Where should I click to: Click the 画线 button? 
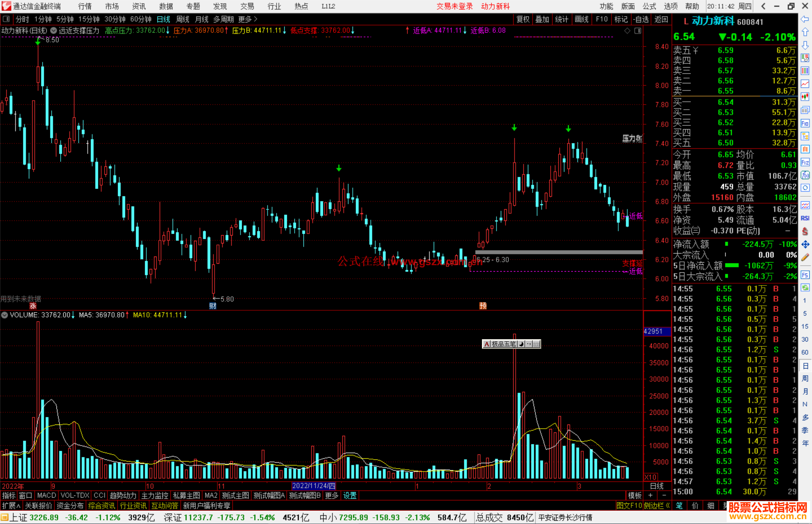click(582, 19)
